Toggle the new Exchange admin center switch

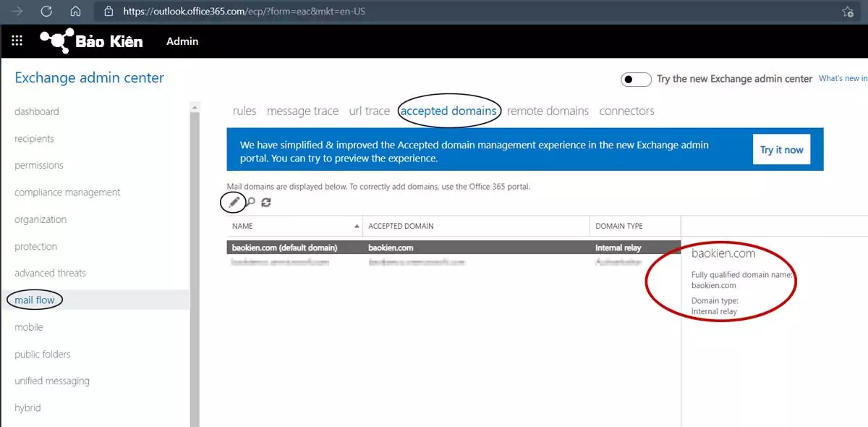point(636,79)
